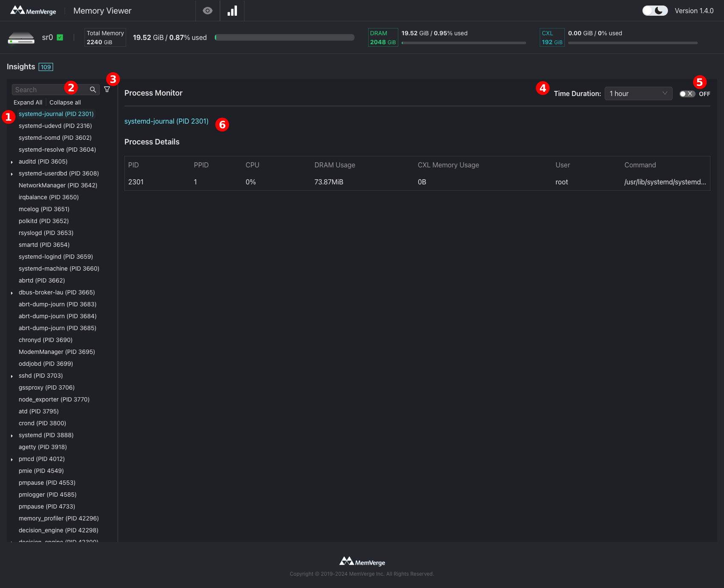Toggle the dark mode theme switch
This screenshot has width=724, height=588.
point(655,11)
